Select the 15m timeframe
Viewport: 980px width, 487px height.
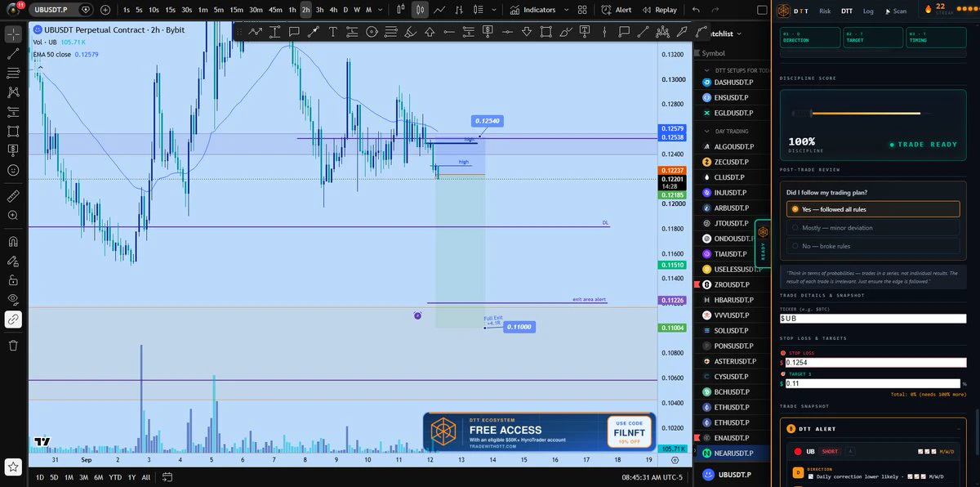tap(236, 10)
